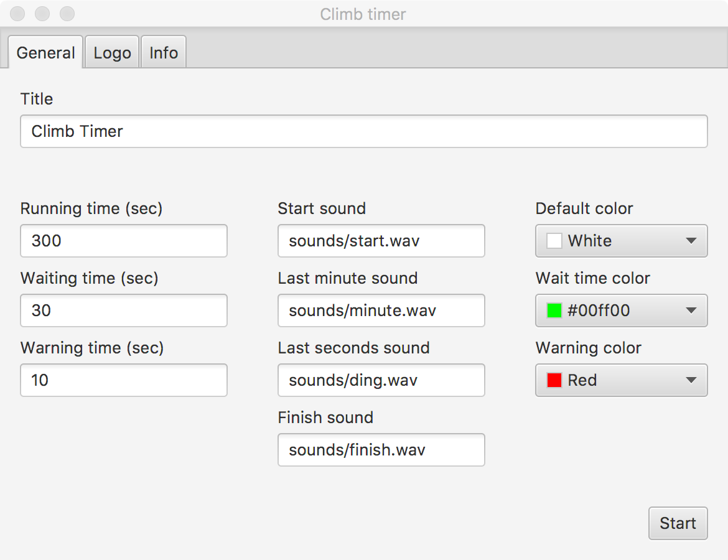Viewport: 728px width, 560px height.
Task: Focus the Title text field
Action: [x=363, y=131]
